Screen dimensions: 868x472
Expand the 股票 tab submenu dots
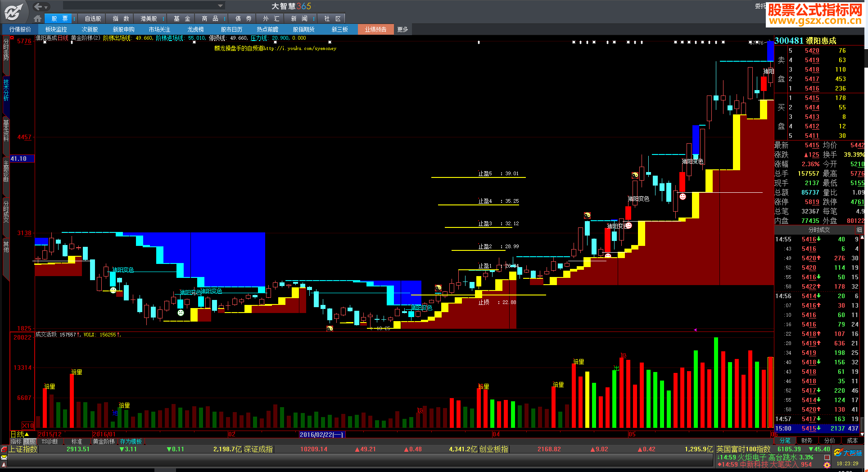[74, 18]
